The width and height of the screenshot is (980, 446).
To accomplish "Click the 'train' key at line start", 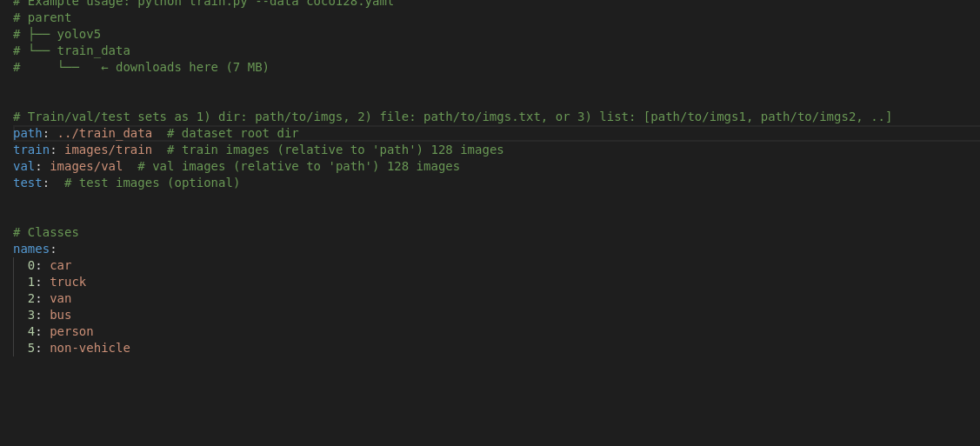I will pyautogui.click(x=30, y=150).
